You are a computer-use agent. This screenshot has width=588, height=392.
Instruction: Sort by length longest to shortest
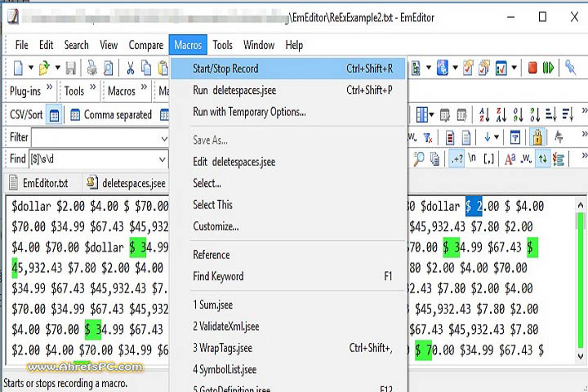click(x=568, y=114)
